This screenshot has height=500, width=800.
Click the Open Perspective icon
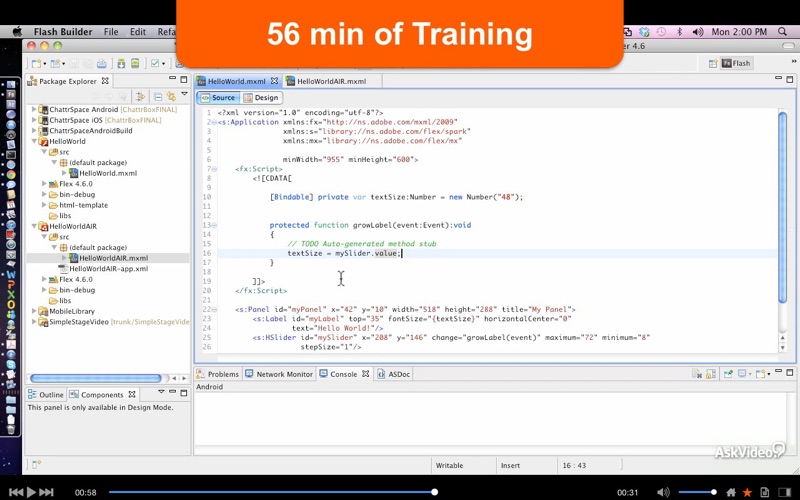(x=713, y=63)
